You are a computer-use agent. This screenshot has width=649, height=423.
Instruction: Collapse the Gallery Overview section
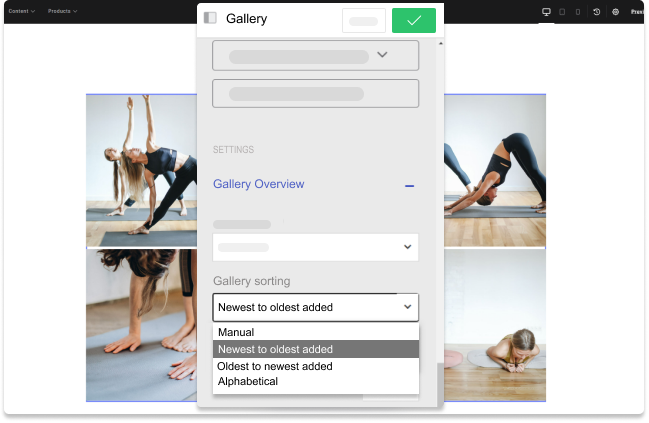[409, 185]
